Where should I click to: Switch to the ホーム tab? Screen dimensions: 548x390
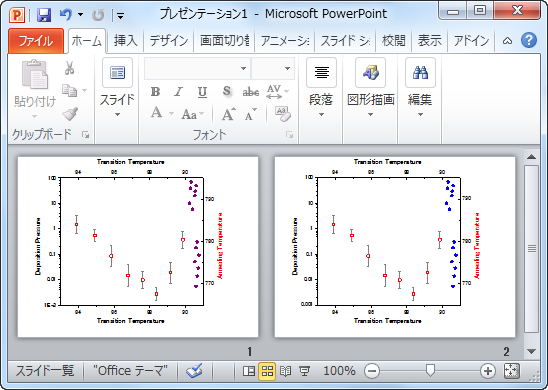tap(87, 41)
